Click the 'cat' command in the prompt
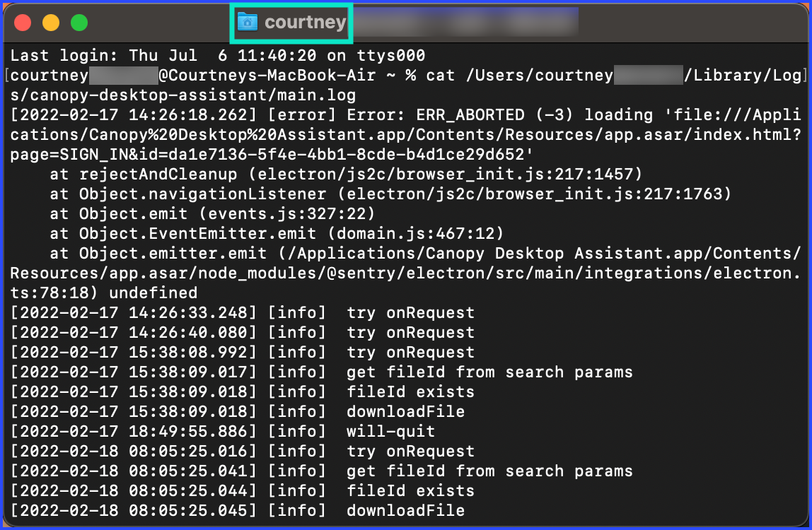Viewport: 812px width, 530px height. point(440,76)
